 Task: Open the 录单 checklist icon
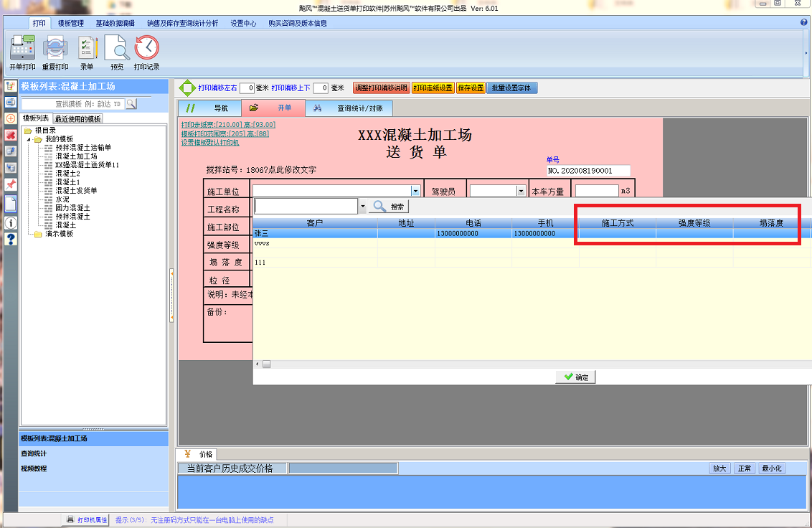click(87, 49)
